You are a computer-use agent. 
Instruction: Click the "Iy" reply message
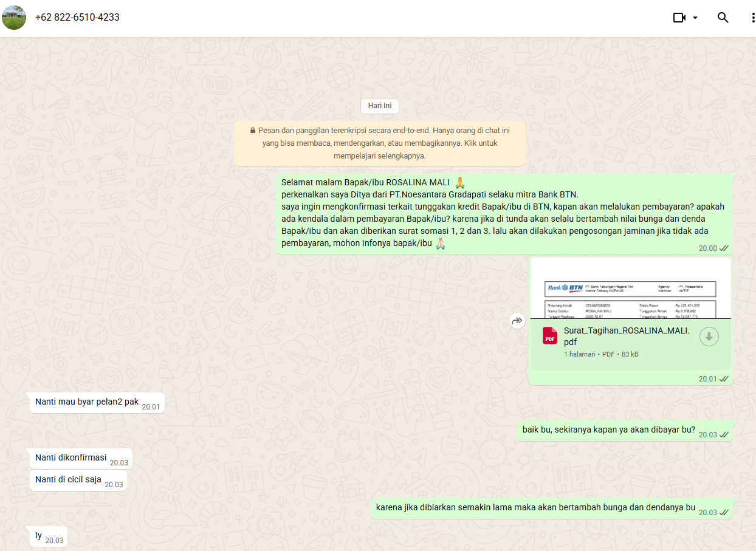(x=39, y=536)
